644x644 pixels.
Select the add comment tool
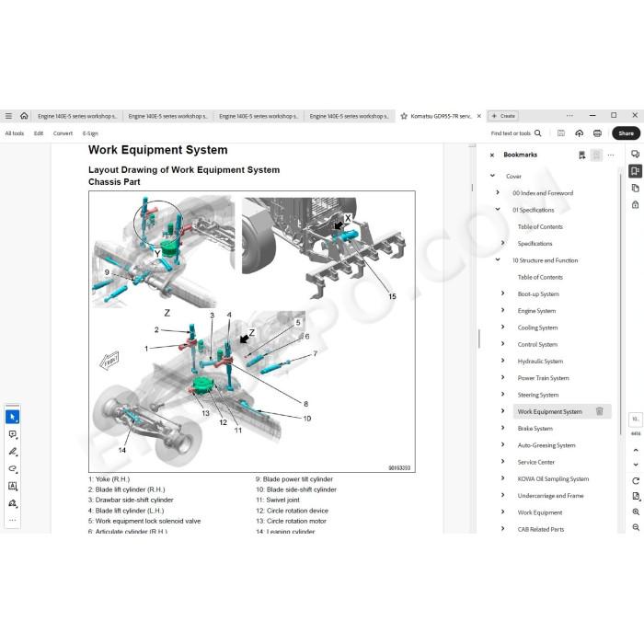[12, 434]
